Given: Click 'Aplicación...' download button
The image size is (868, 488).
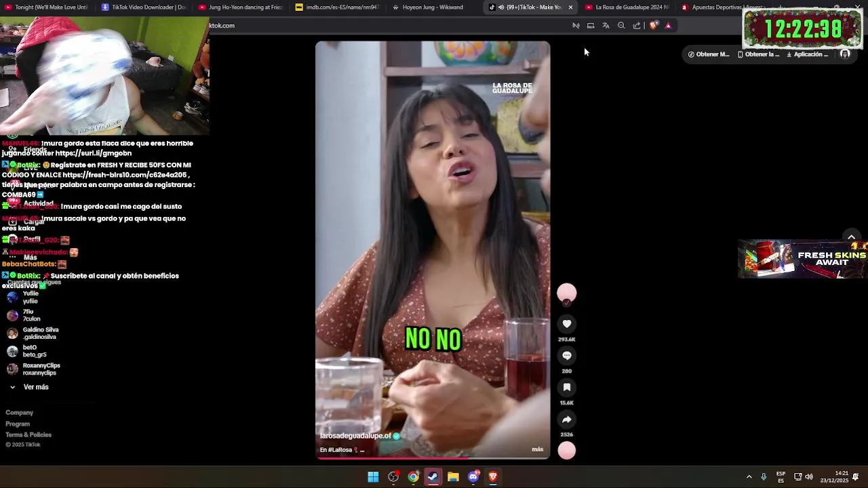Looking at the screenshot, I should (x=807, y=54).
